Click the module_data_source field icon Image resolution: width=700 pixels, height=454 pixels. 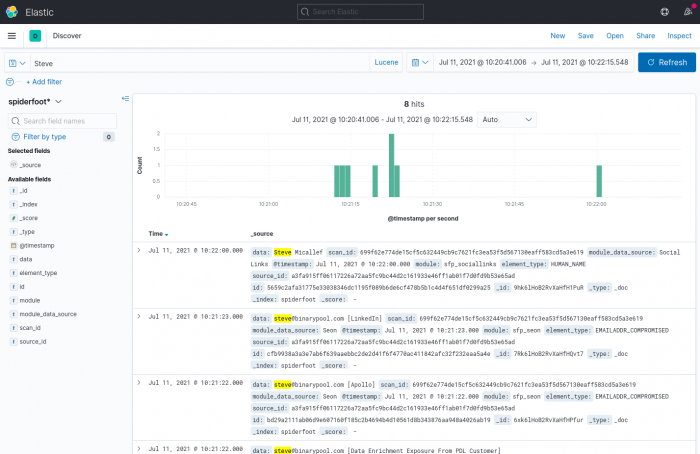tap(14, 314)
